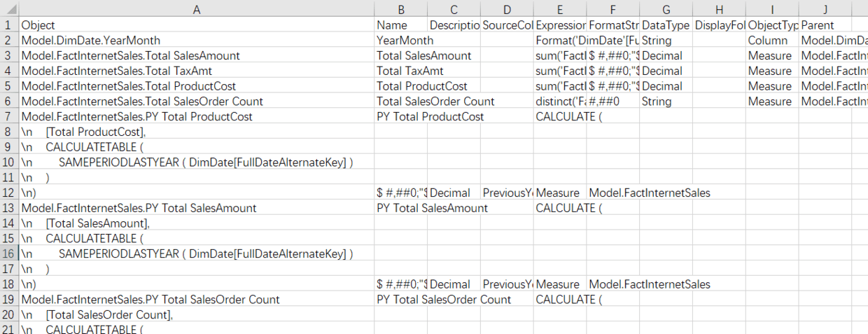Click the 'String' cell in row 6
Viewport: 868px width, 334px height.
coord(666,102)
